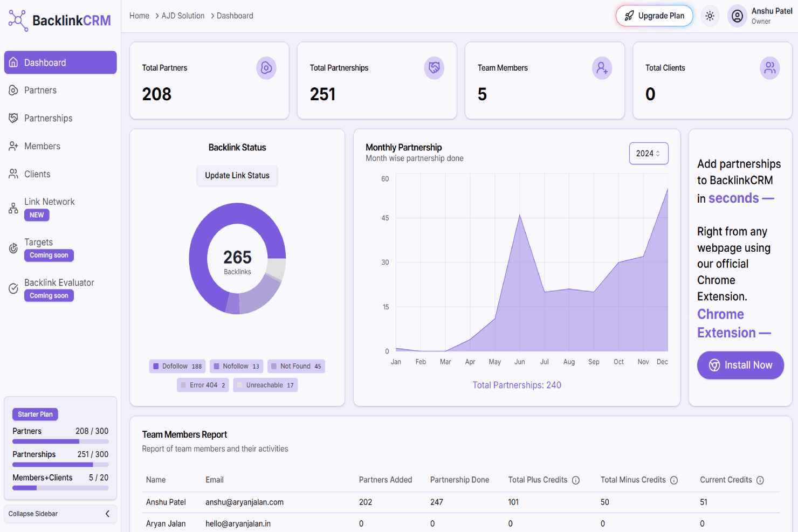
Task: Click the Current Credits info icon
Action: (760, 480)
